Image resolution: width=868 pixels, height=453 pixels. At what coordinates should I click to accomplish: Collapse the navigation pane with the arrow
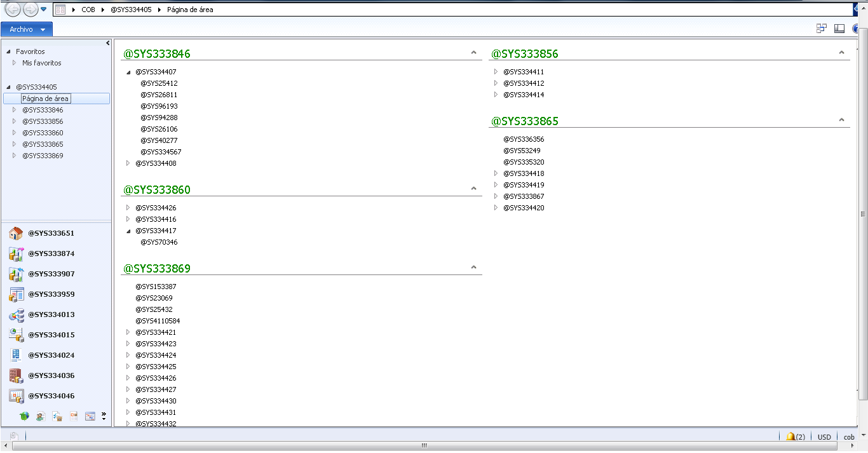point(108,43)
